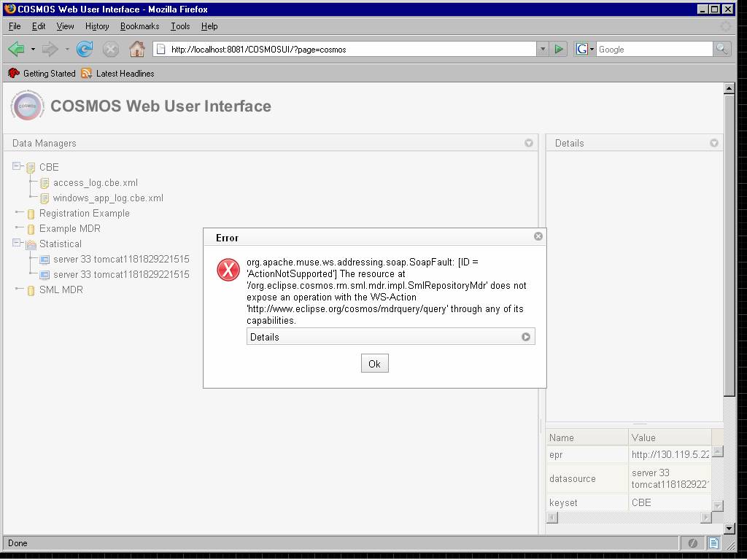Click the Firefox Back arrow button
This screenshot has width=747, height=560.
(17, 49)
